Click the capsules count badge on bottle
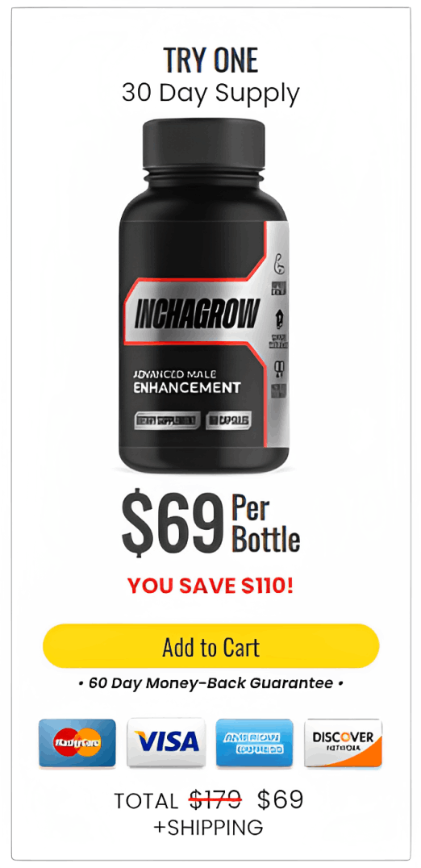This screenshot has height=868, width=421. coord(228,421)
